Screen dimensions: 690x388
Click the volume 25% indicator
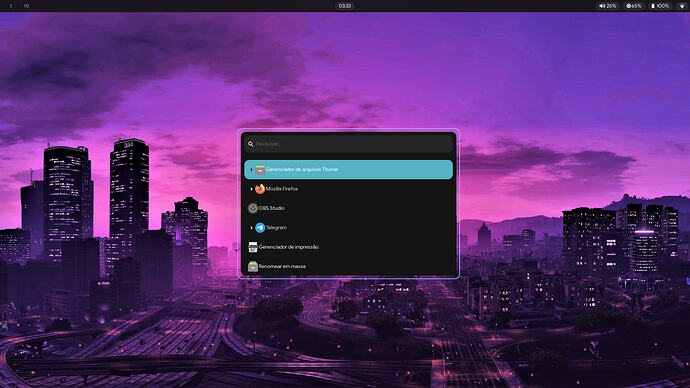[608, 6]
